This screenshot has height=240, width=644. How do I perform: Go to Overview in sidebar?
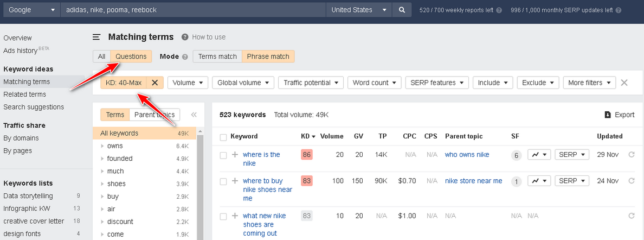pos(18,38)
